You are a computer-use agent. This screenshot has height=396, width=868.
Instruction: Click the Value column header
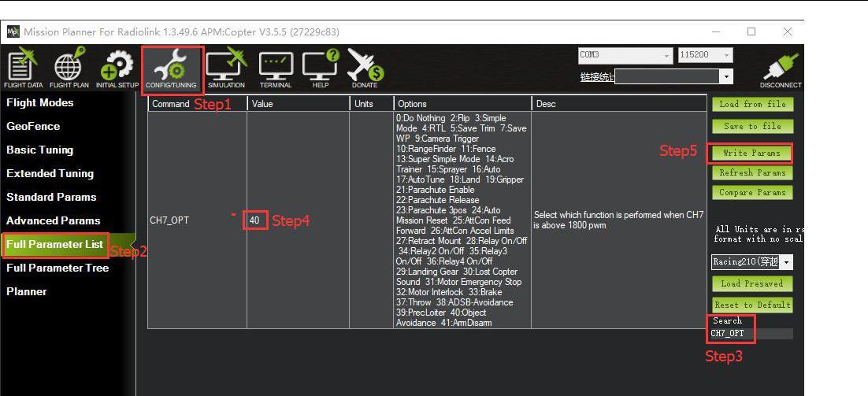299,104
